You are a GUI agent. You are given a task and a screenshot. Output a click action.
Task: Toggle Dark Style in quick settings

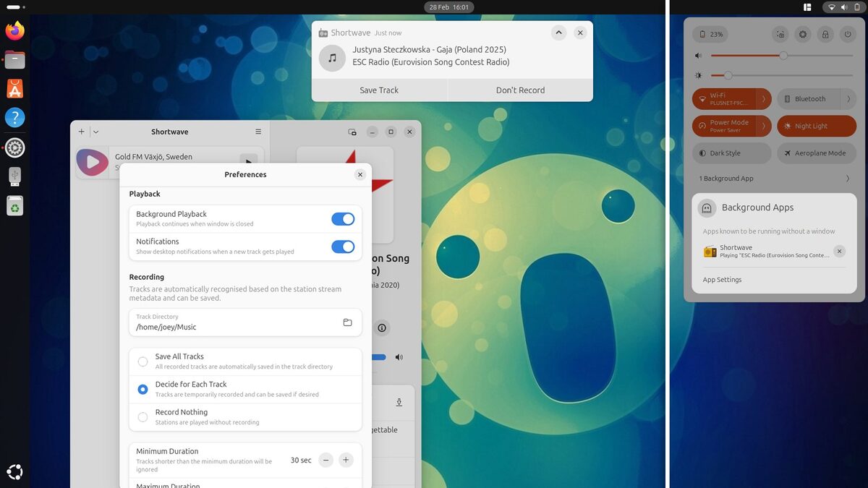(732, 153)
